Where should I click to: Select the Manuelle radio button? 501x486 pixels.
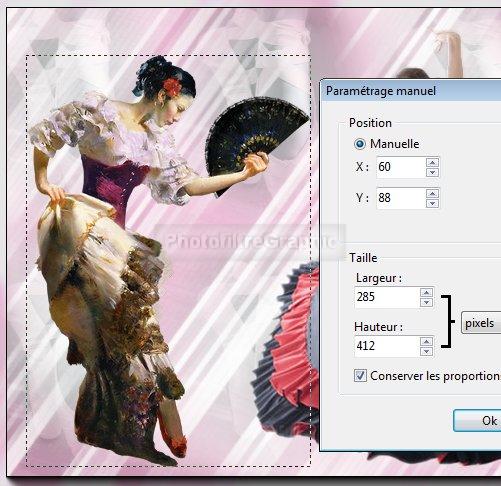(360, 144)
